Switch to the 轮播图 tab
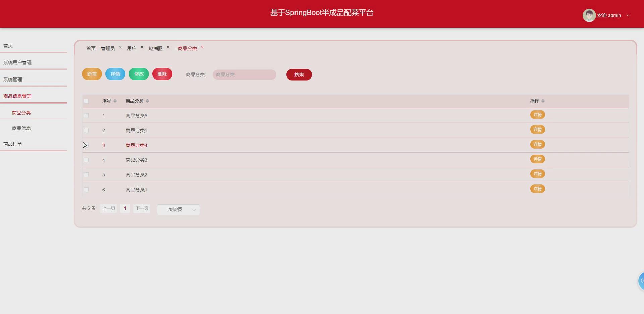This screenshot has height=314, width=644. 156,48
